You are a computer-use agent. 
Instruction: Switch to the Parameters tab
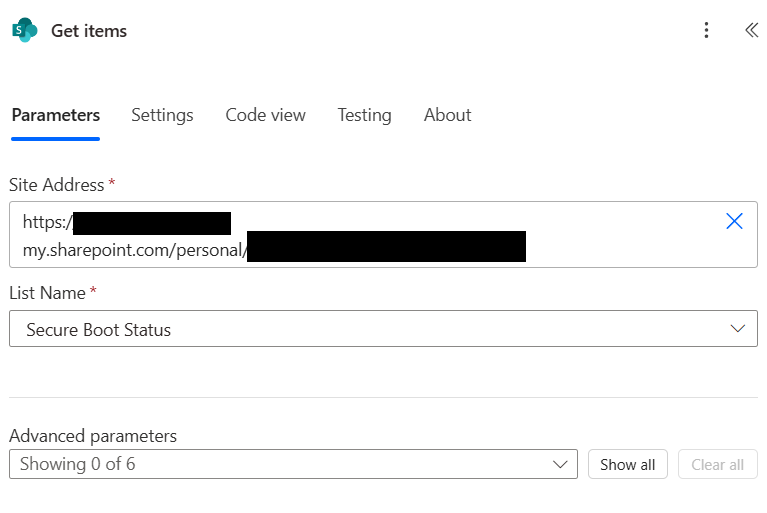tap(56, 115)
